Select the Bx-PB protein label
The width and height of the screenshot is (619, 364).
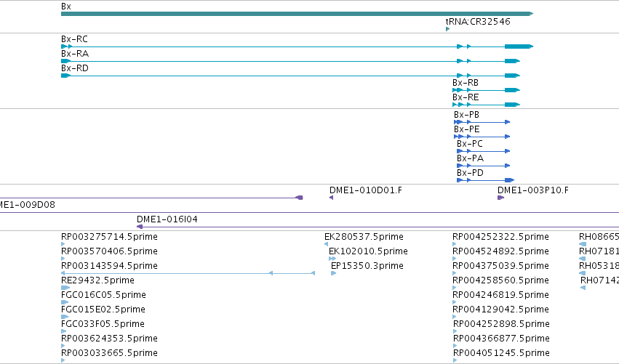466,115
